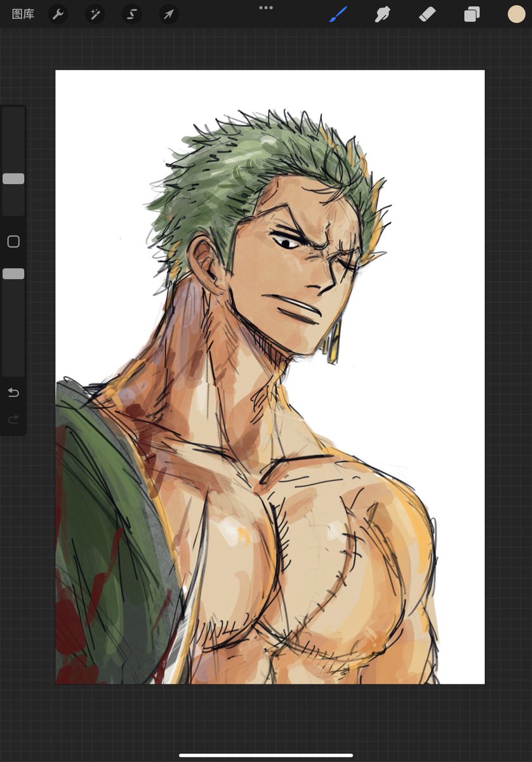Viewport: 532px width, 762px height.
Task: Redo the undone stroke
Action: click(x=13, y=419)
